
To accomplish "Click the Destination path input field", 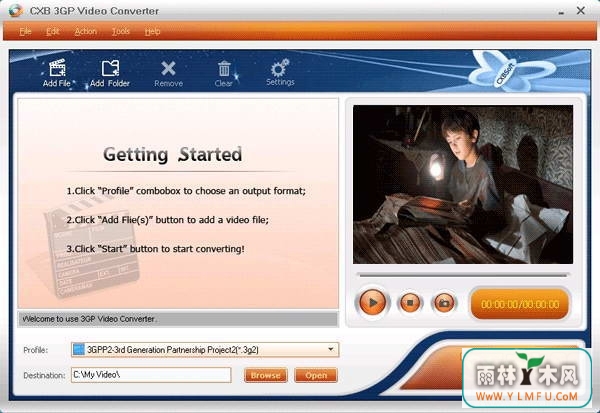I will (151, 375).
